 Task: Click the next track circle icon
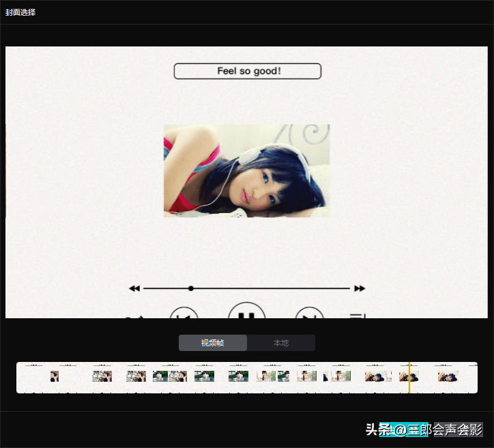pyautogui.click(x=309, y=315)
